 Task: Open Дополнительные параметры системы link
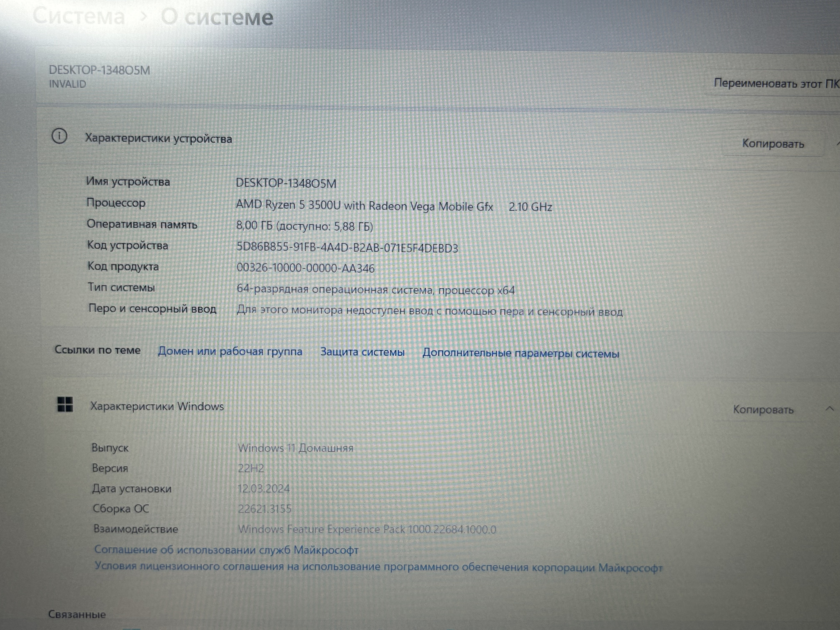520,353
